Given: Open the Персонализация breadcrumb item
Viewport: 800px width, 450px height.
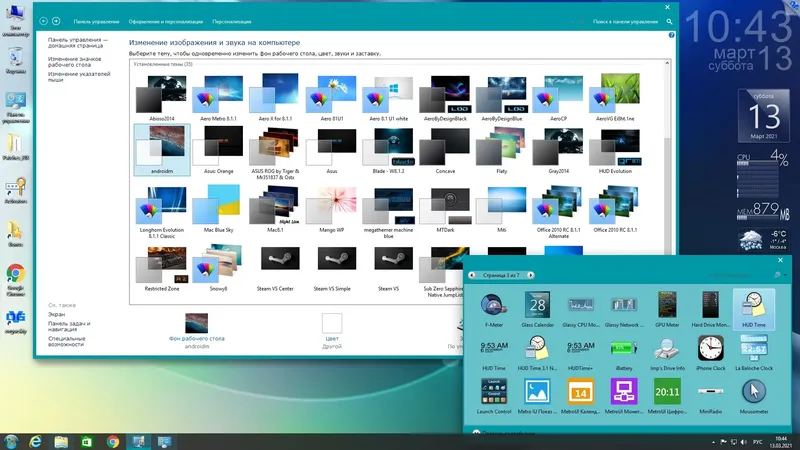Looking at the screenshot, I should [x=232, y=21].
